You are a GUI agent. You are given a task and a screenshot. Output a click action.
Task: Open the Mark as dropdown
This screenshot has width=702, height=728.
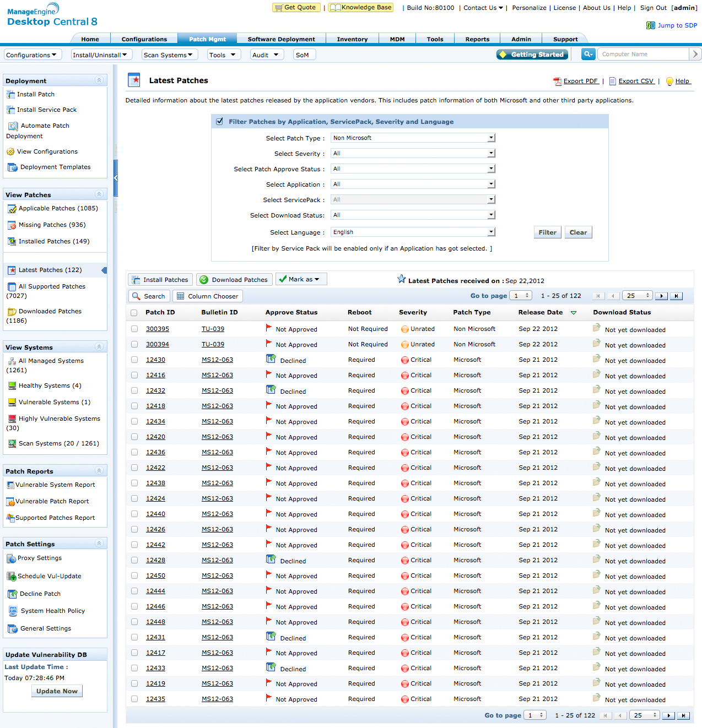(x=301, y=279)
